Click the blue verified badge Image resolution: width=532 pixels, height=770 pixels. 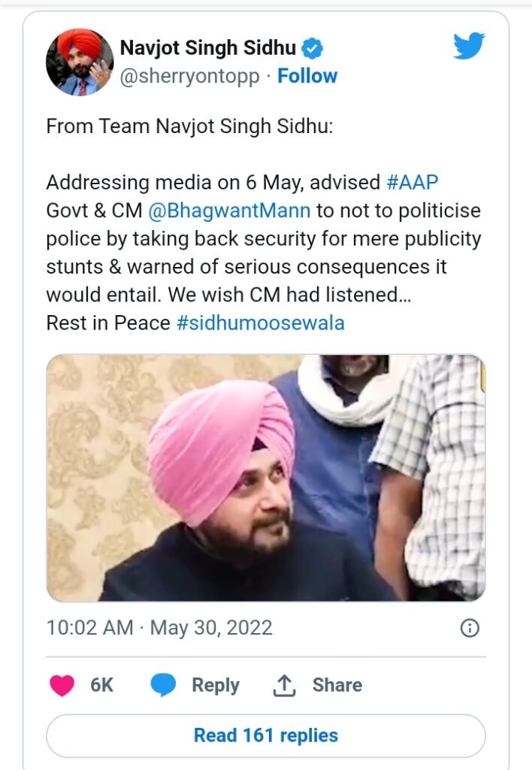313,49
